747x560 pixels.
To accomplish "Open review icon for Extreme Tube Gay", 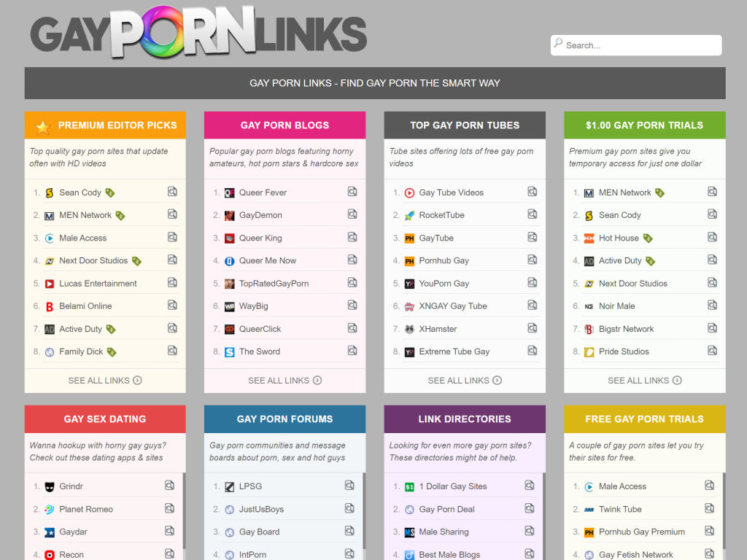I will pyautogui.click(x=532, y=351).
